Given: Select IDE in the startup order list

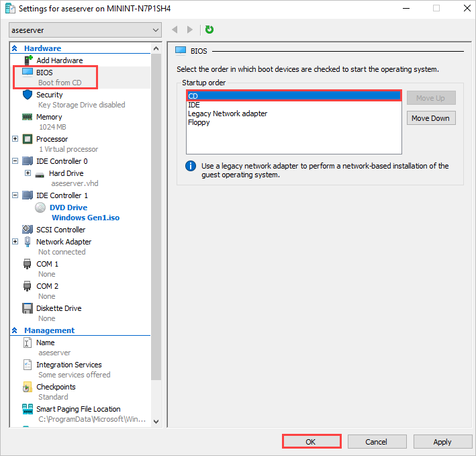Looking at the screenshot, I should pos(294,105).
